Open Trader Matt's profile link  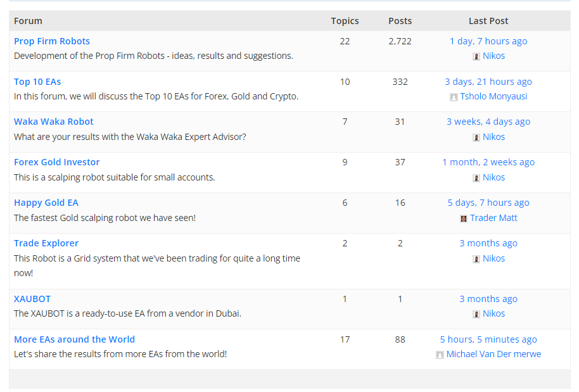(493, 218)
